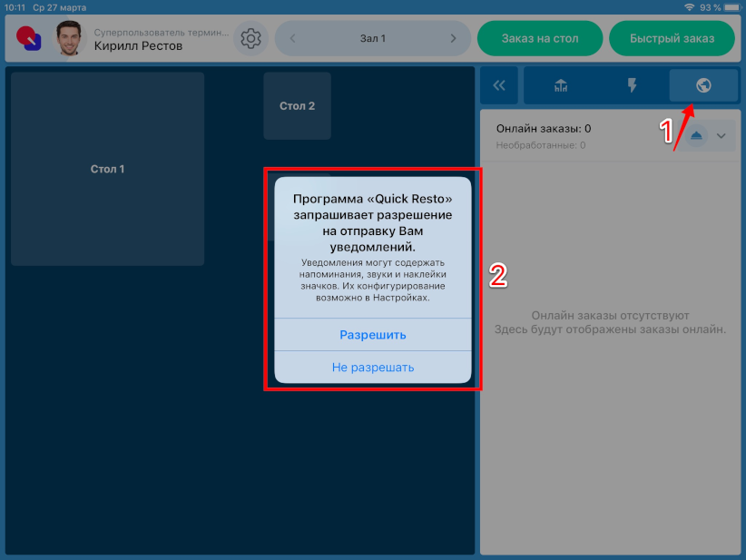
Task: Open the settings gear icon
Action: [x=250, y=38]
